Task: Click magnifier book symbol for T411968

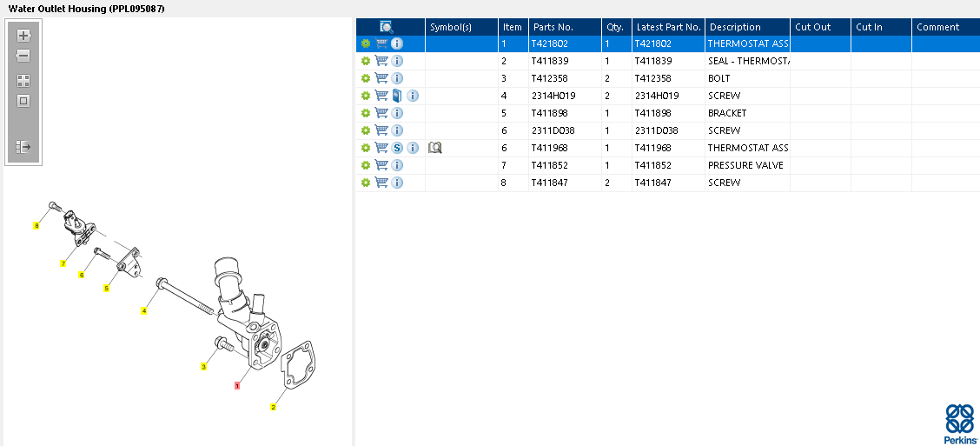Action: 435,148
